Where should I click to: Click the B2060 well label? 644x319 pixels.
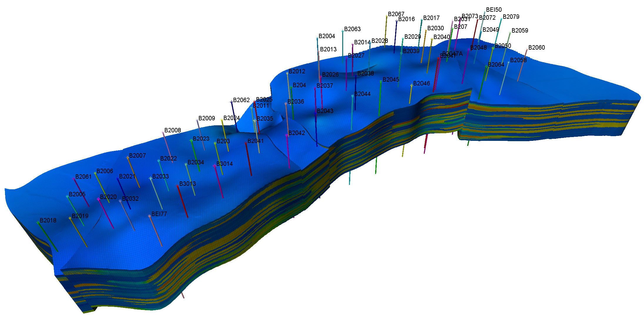(536, 48)
